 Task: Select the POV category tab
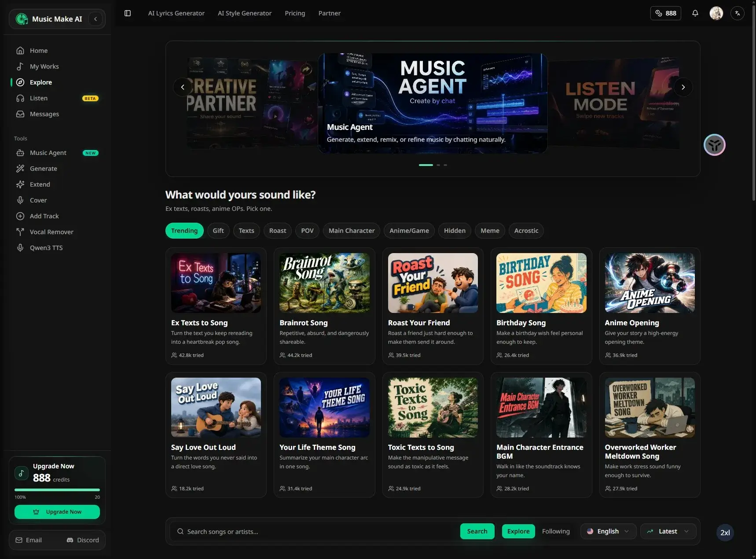tap(307, 231)
